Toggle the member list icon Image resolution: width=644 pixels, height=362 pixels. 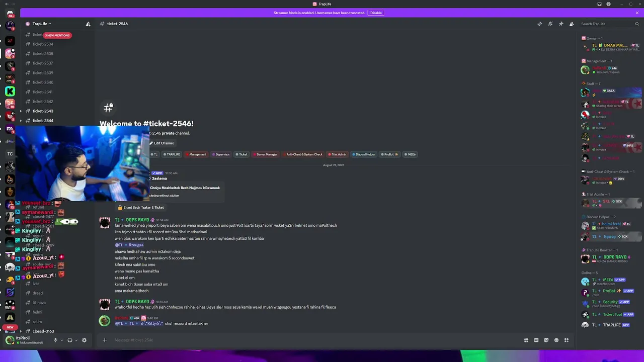click(572, 24)
